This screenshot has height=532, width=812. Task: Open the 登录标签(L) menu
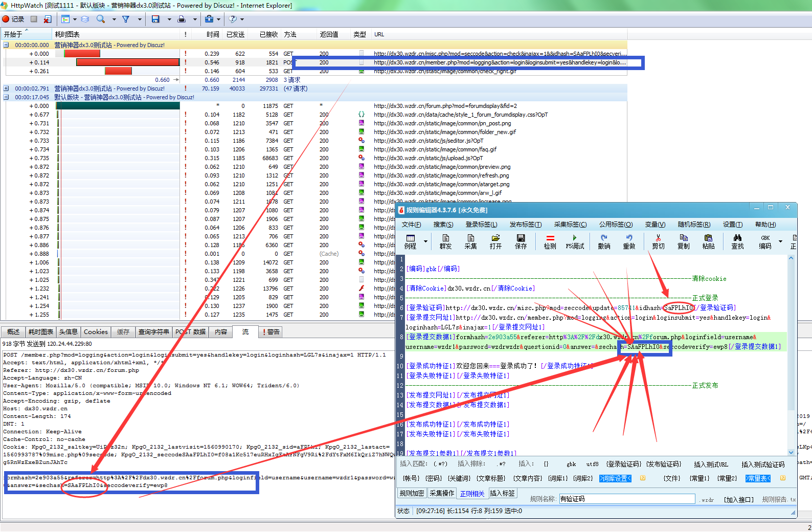coord(481,225)
